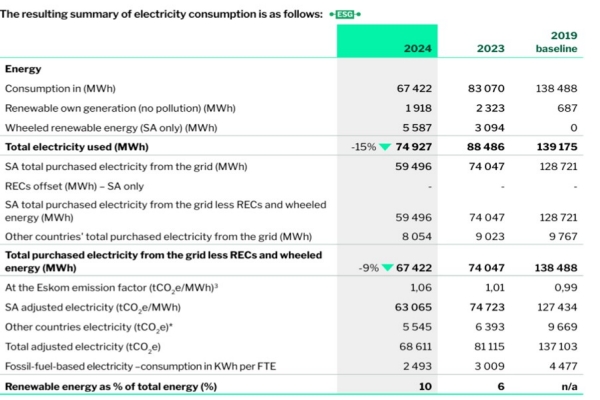
Task: Click Renewable energy as % of total label
Action: (111, 385)
